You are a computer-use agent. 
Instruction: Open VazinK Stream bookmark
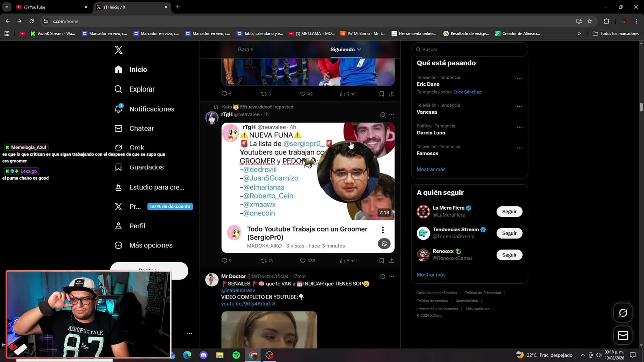53,34
